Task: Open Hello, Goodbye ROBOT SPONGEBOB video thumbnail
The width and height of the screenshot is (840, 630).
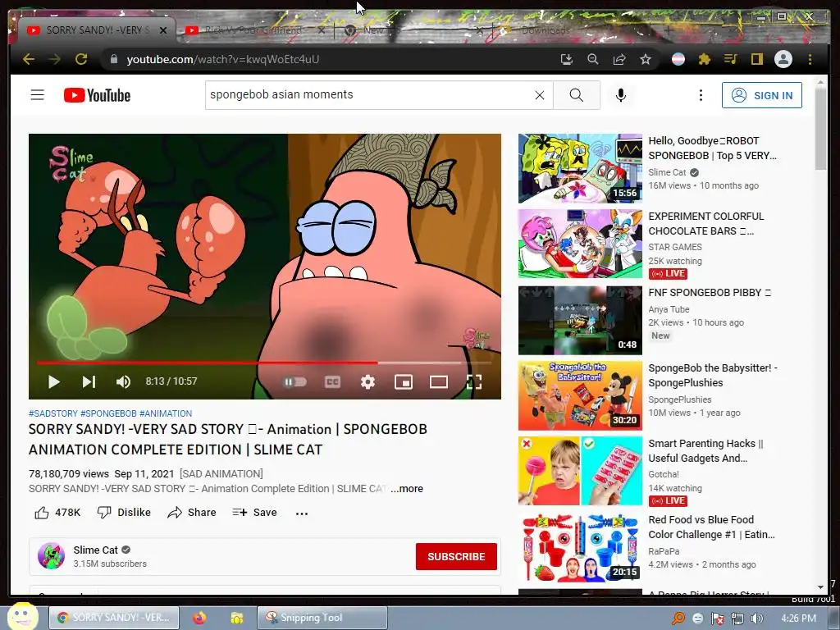Action: (580, 168)
